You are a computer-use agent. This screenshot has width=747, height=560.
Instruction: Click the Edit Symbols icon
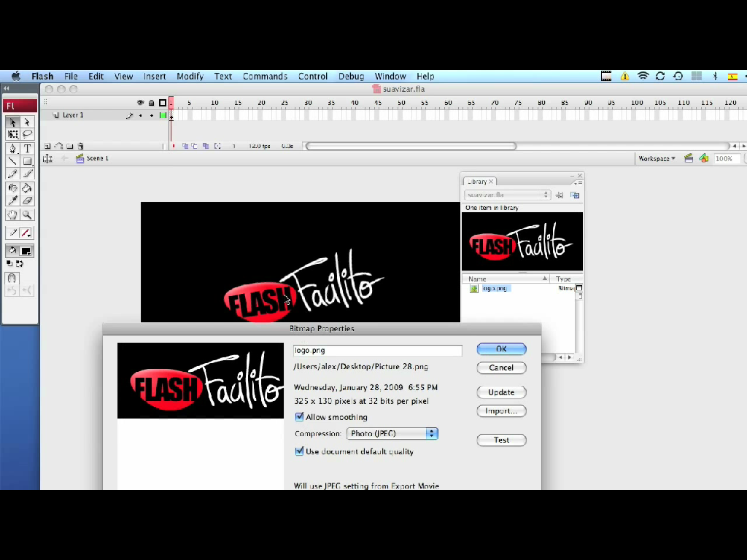[704, 158]
